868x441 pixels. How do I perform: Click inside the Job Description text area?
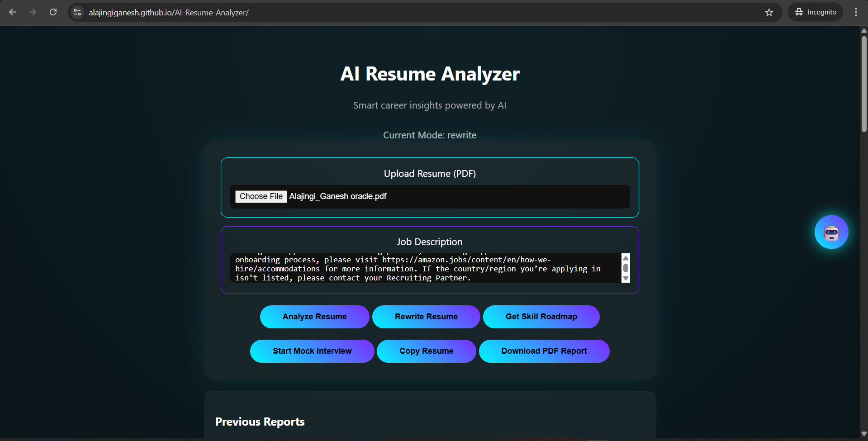425,268
